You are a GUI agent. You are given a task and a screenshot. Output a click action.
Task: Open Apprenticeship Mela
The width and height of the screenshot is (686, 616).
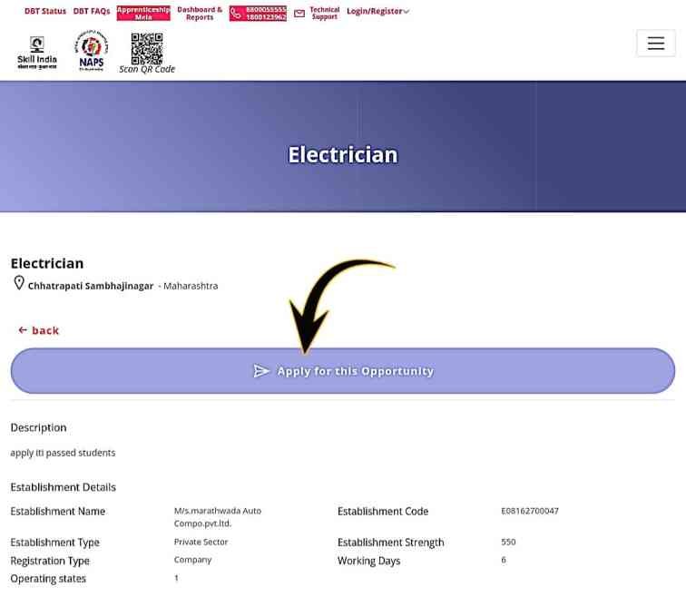click(143, 13)
